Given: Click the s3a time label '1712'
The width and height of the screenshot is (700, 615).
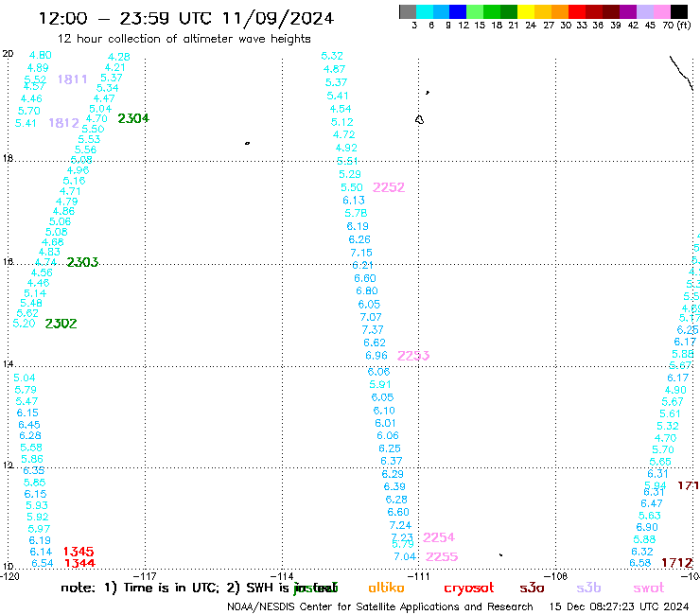Looking at the screenshot, I should (677, 563).
